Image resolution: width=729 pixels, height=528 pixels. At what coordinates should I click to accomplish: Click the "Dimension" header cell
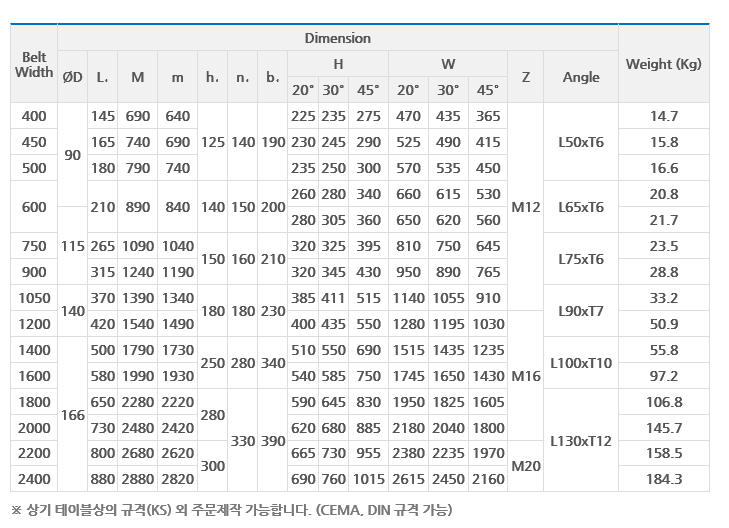[338, 38]
